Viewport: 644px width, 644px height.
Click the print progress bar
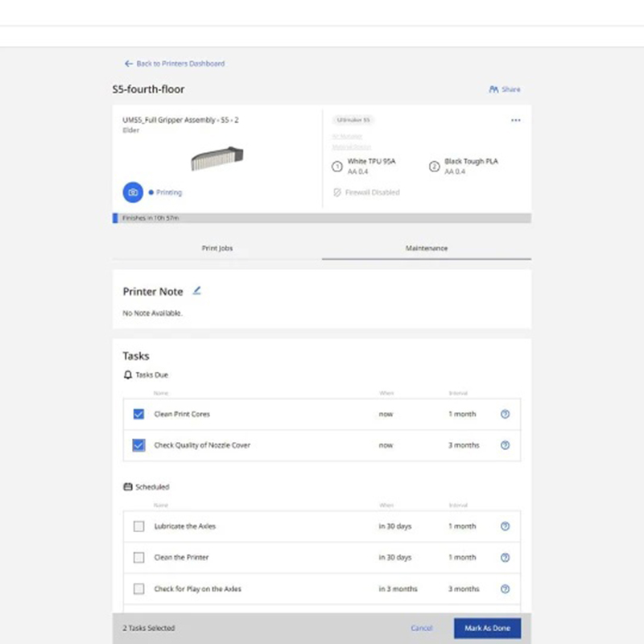click(322, 218)
